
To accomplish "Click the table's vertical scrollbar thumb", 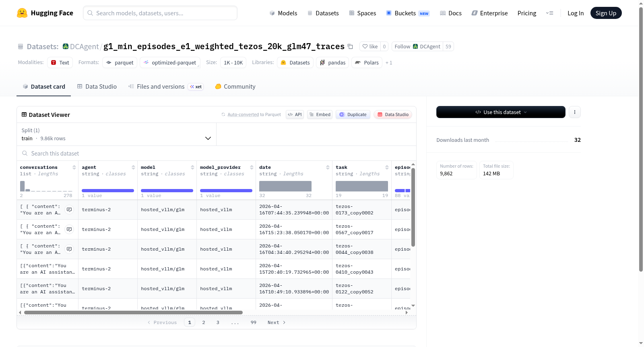I will pos(413,207).
